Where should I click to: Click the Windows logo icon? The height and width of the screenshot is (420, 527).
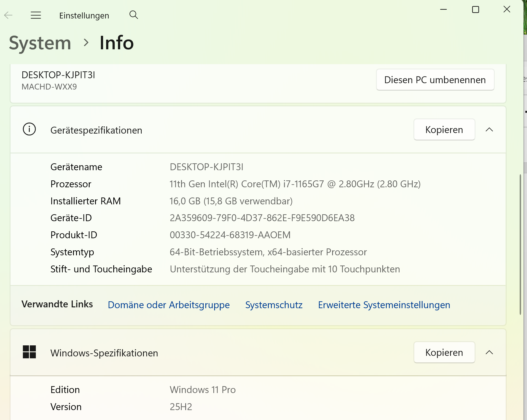point(29,352)
